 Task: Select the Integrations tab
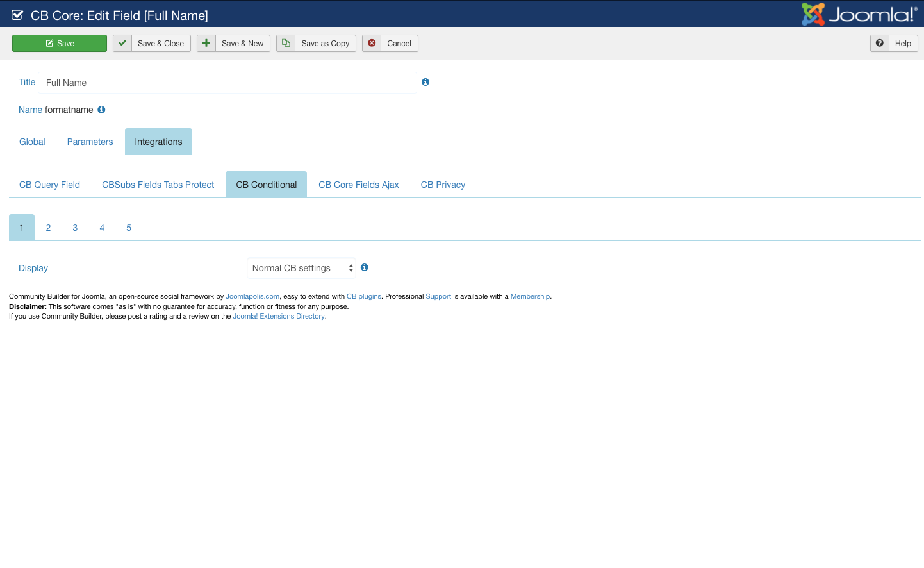pyautogui.click(x=158, y=142)
